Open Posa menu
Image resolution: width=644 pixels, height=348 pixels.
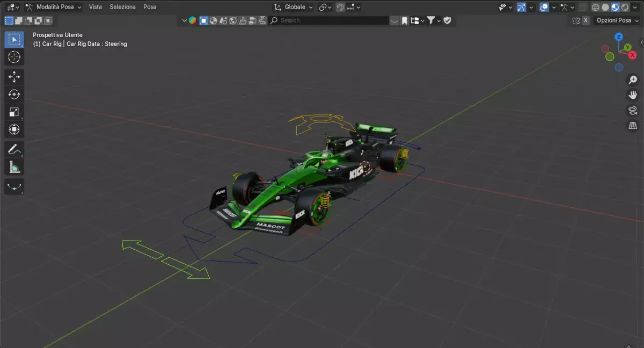[x=150, y=7]
